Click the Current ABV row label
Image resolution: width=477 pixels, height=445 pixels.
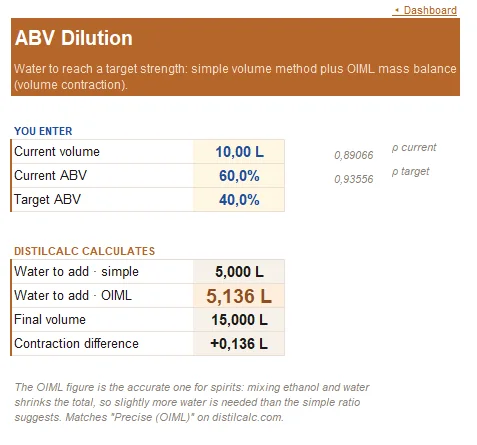(51, 176)
